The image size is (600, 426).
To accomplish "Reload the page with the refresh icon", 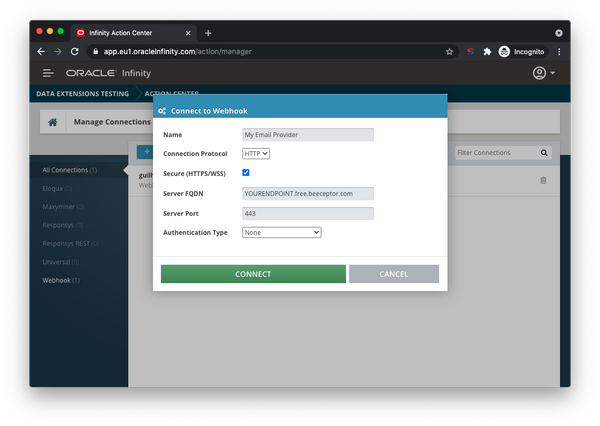I will click(75, 51).
